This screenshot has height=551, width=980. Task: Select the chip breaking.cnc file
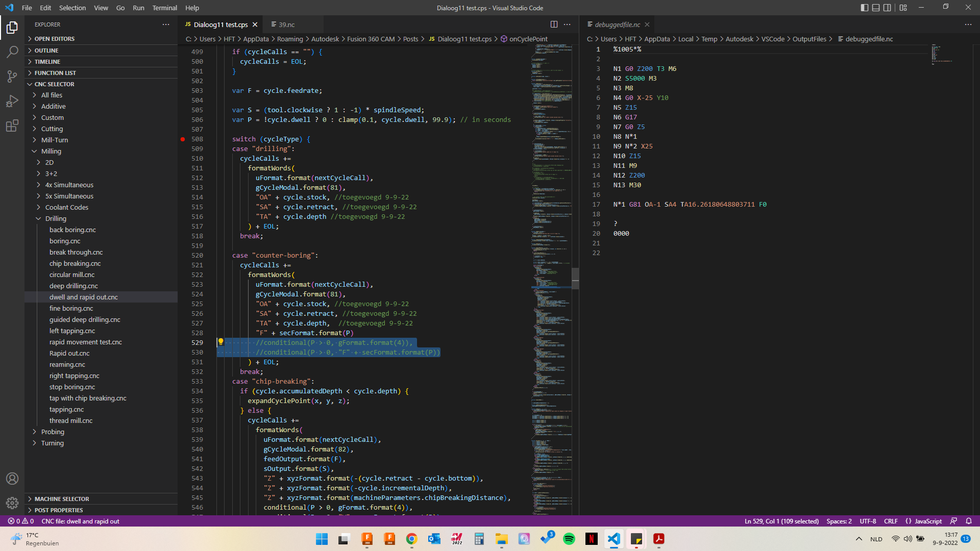click(75, 263)
